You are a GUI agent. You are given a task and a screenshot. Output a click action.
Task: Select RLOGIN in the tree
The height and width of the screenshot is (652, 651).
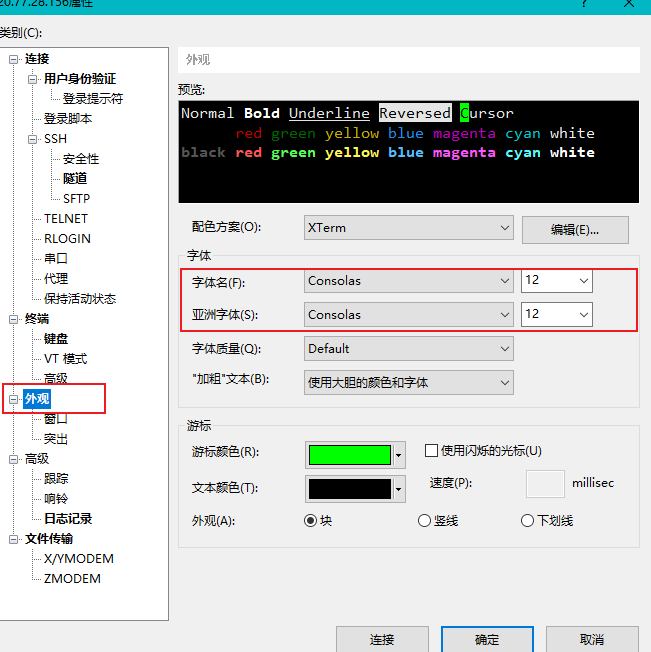67,239
